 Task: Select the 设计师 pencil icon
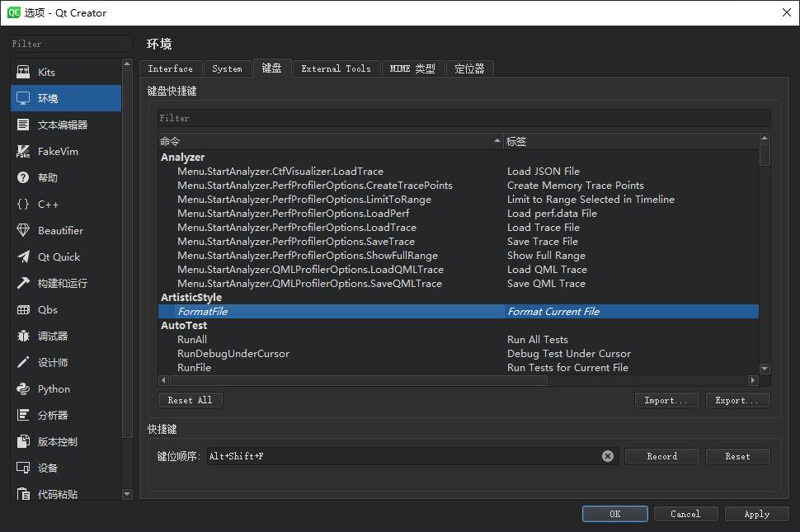click(x=23, y=363)
